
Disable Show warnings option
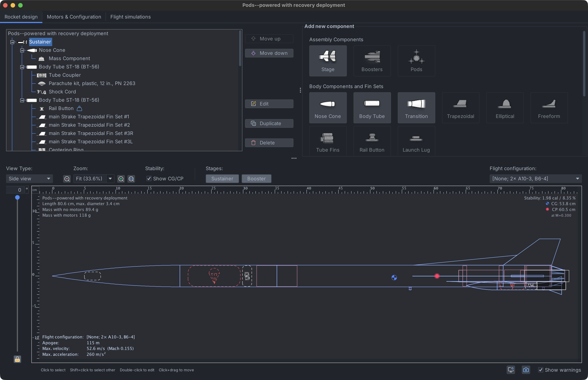click(x=541, y=370)
